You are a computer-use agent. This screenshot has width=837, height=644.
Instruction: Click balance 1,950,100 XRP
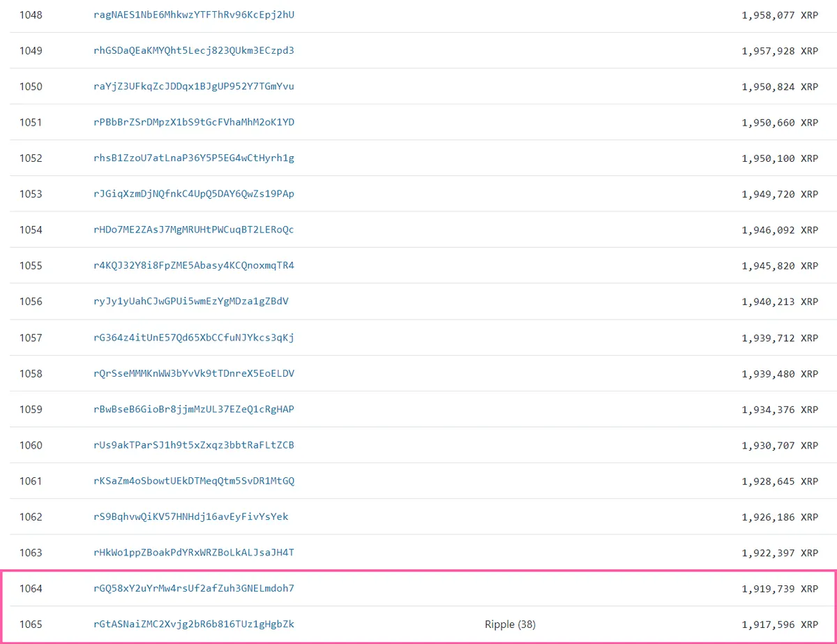click(780, 158)
